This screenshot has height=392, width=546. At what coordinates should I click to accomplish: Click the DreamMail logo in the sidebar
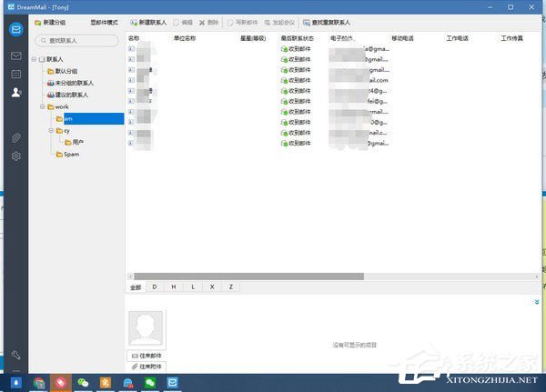[16, 29]
